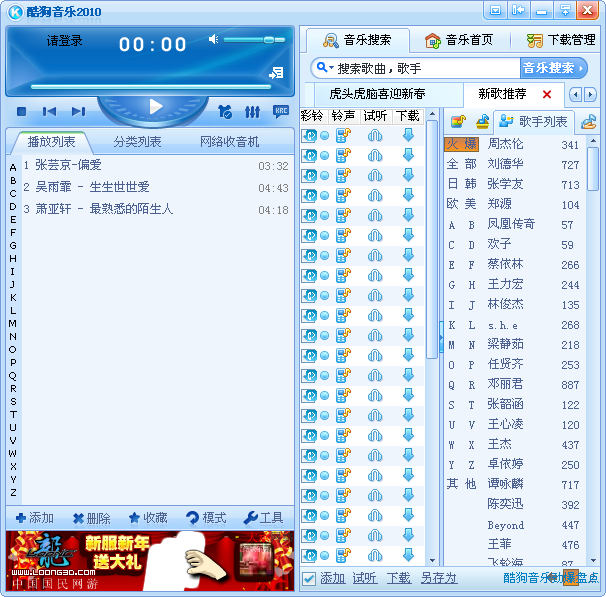Click phone ringtone icon in topmost result row
606x597 pixels.
[x=343, y=136]
